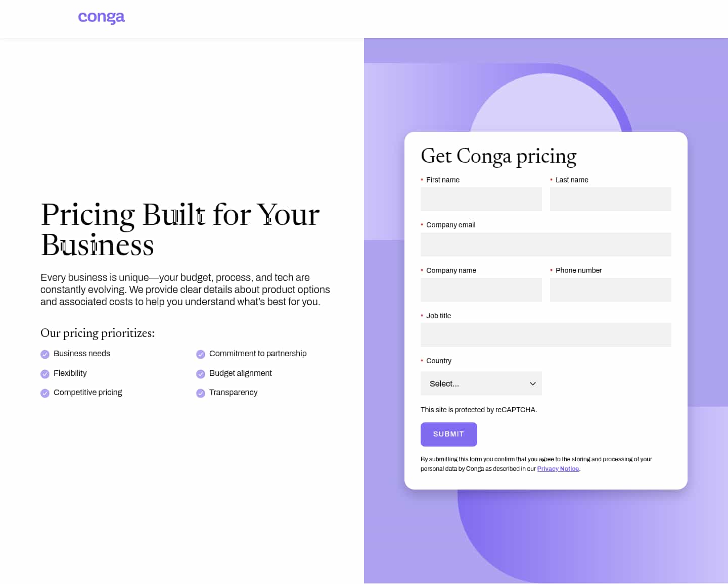Open the Privacy Notice link
The width and height of the screenshot is (728, 584).
[558, 468]
